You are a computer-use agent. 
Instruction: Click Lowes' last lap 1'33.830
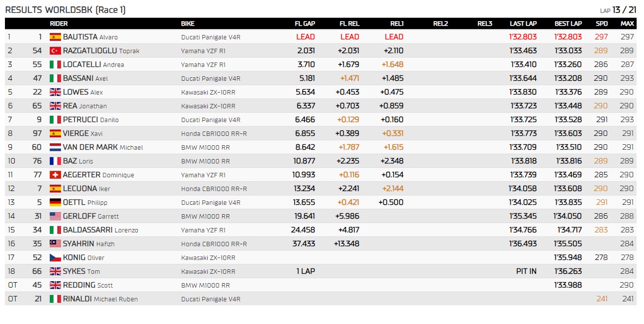[x=524, y=92]
